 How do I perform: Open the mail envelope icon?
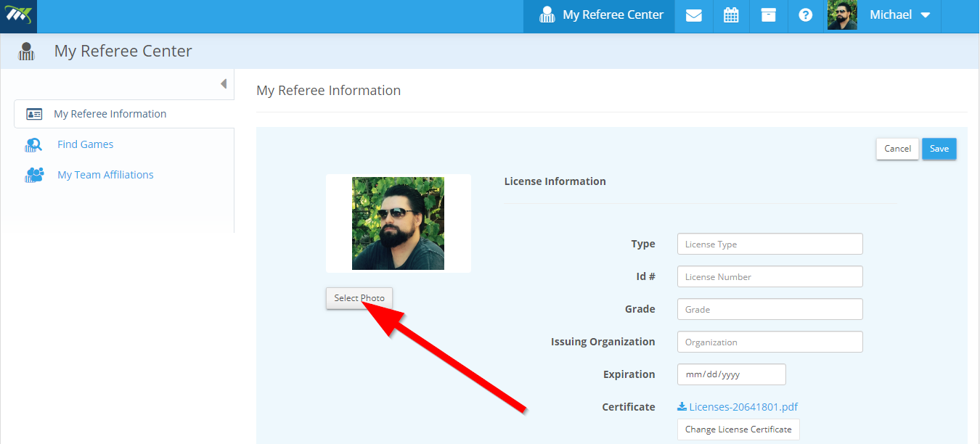click(693, 15)
